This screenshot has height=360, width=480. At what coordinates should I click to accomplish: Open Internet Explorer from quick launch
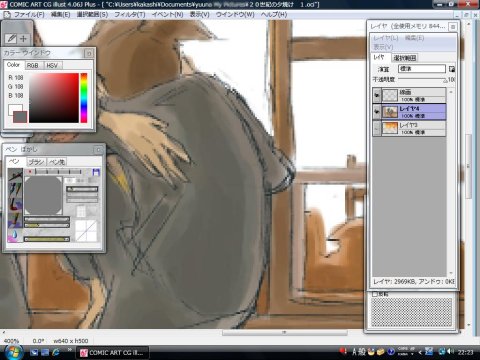coord(56,352)
